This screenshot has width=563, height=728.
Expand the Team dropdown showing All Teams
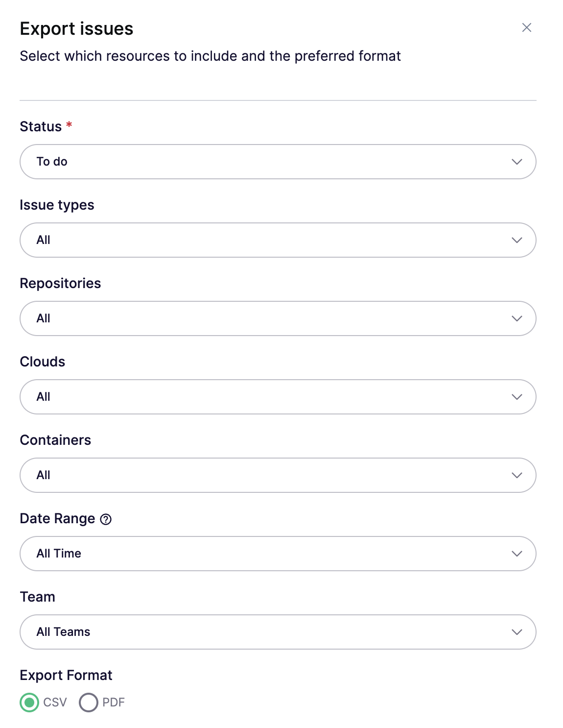(278, 632)
